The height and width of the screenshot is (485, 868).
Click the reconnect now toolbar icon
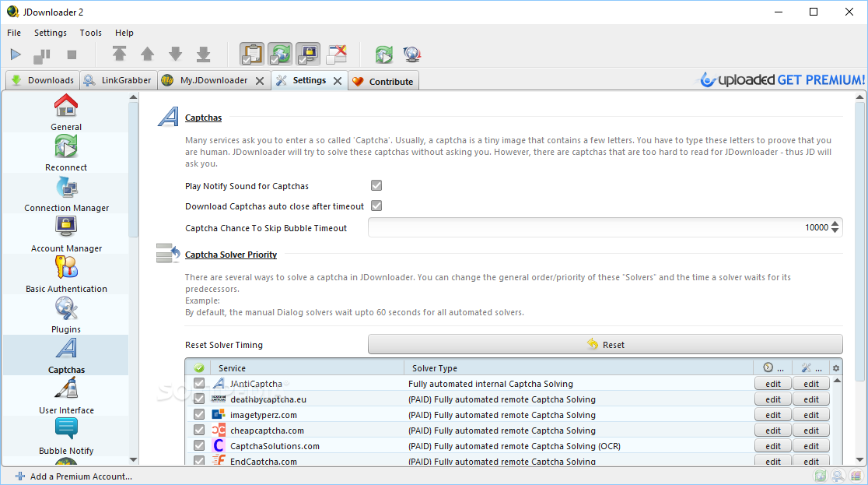point(383,54)
